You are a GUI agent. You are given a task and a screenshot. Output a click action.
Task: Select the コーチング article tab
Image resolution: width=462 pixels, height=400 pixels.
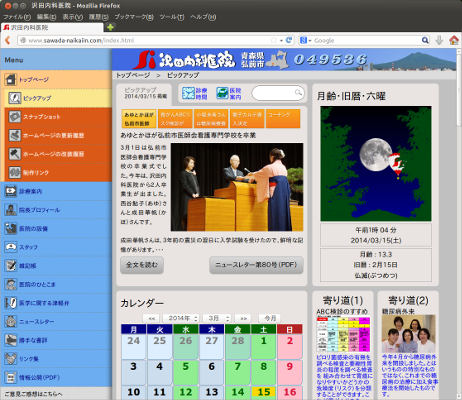click(x=283, y=119)
